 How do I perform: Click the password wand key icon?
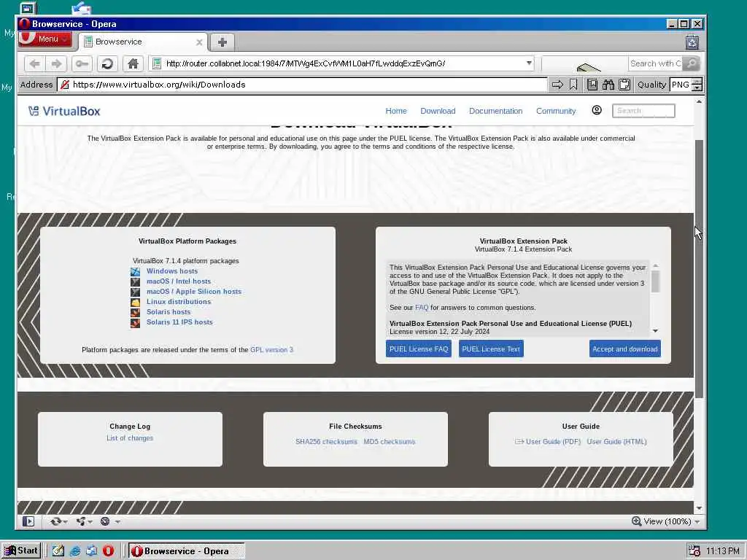(x=82, y=63)
